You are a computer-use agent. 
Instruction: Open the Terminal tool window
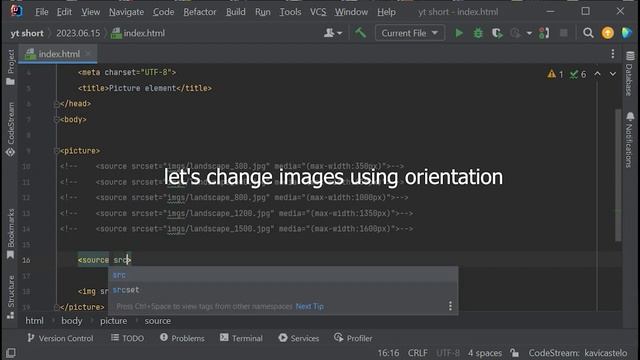coord(241,338)
